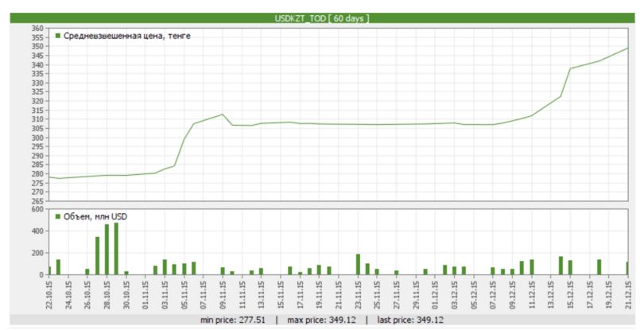
Task: Click the 360 price axis label
Action: click(x=37, y=28)
